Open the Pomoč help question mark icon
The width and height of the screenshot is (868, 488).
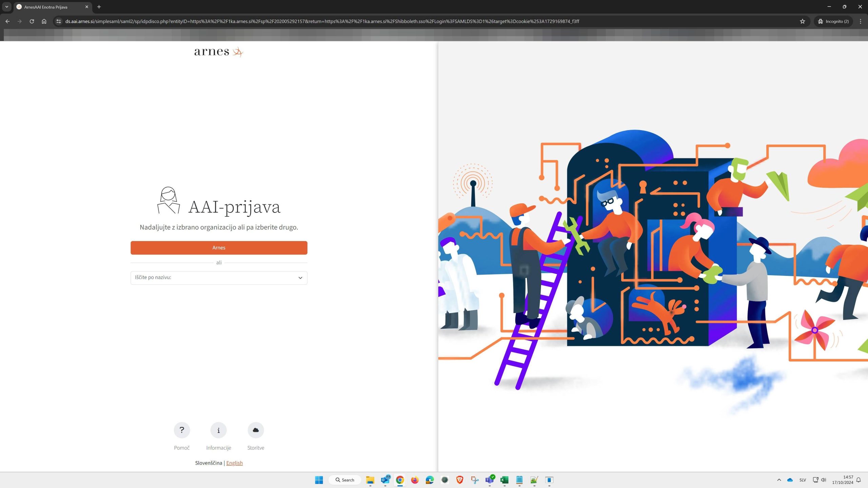[x=182, y=430]
